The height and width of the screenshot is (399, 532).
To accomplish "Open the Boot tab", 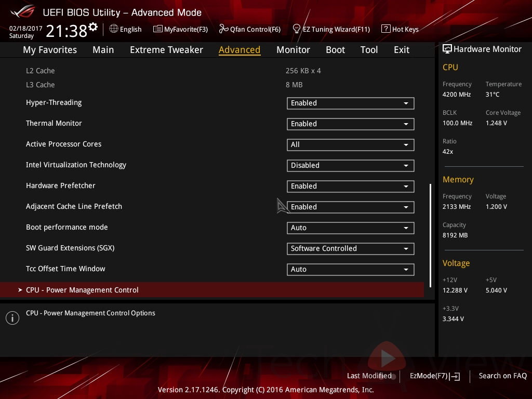I will tap(335, 50).
